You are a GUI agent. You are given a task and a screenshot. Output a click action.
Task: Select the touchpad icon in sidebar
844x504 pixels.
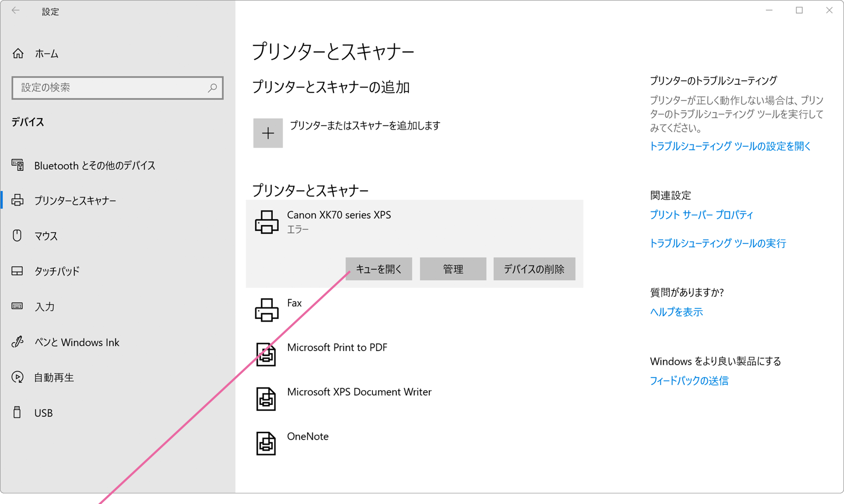(17, 271)
